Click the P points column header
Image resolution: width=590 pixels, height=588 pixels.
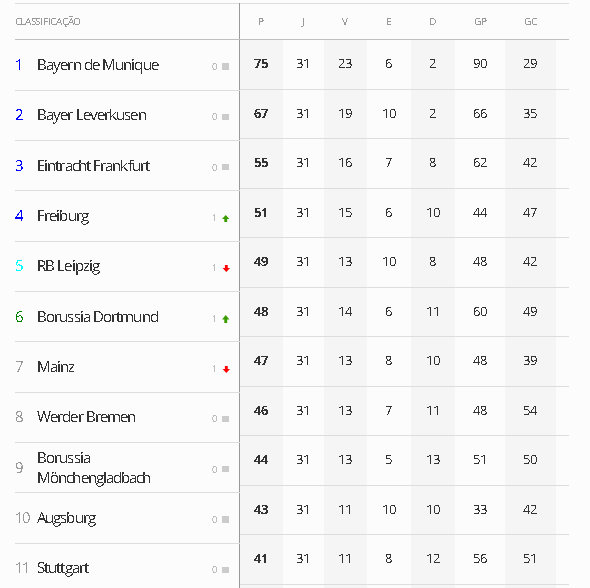(x=261, y=22)
